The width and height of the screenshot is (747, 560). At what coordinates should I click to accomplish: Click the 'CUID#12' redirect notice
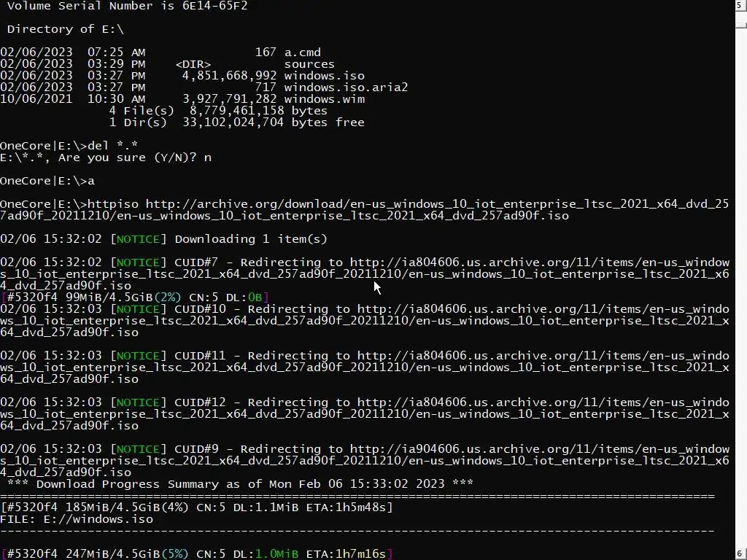pos(365,414)
